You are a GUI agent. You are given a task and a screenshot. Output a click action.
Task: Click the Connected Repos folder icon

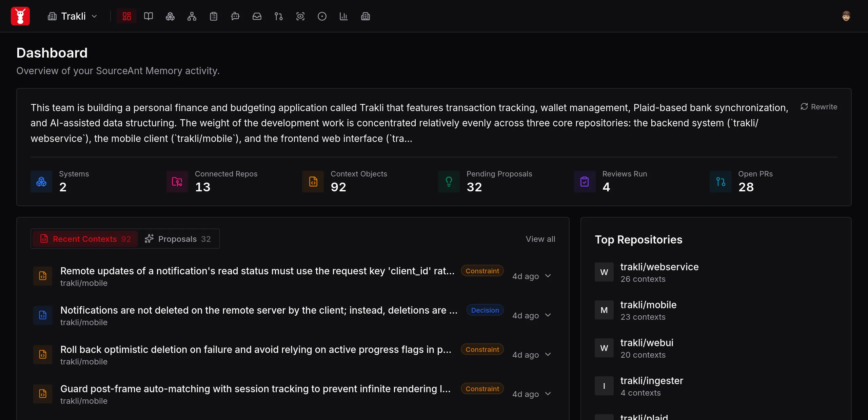[177, 182]
